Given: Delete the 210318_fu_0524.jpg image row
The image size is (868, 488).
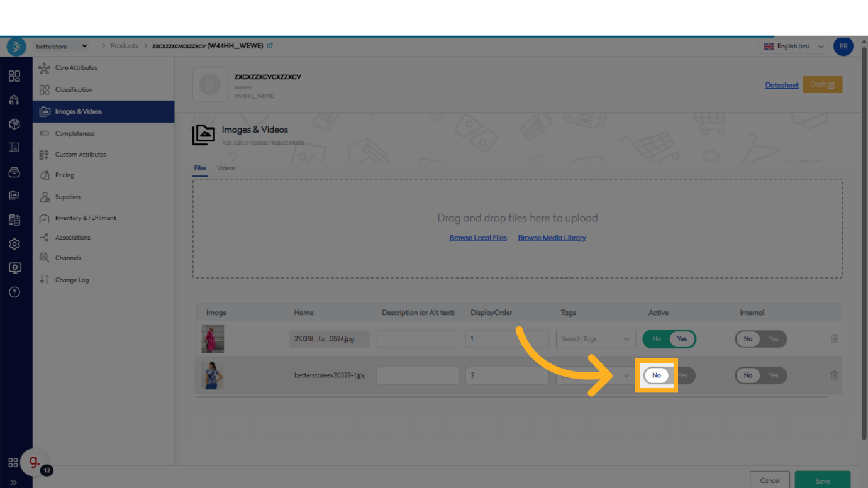Looking at the screenshot, I should point(834,339).
